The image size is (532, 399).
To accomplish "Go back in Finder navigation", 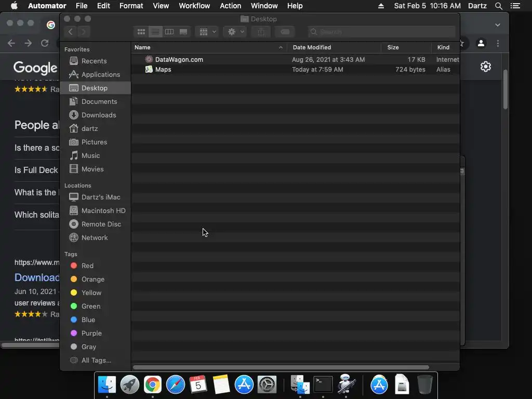I will (x=70, y=32).
